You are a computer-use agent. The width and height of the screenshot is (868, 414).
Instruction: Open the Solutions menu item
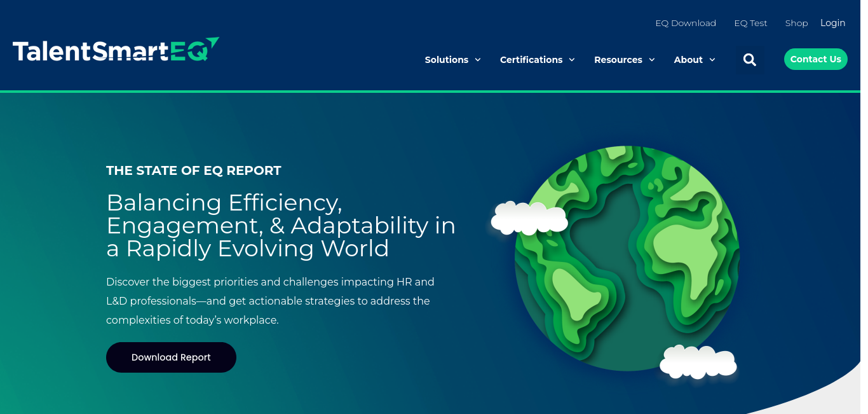[447, 60]
